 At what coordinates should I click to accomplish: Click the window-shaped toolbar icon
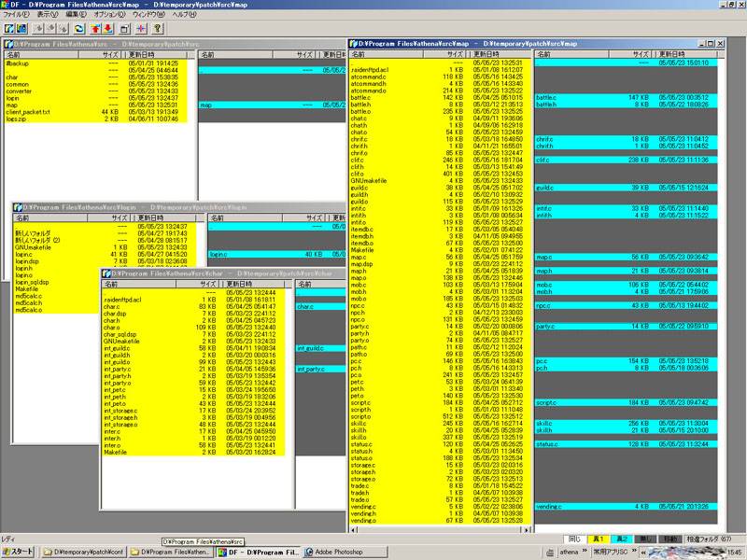125,29
